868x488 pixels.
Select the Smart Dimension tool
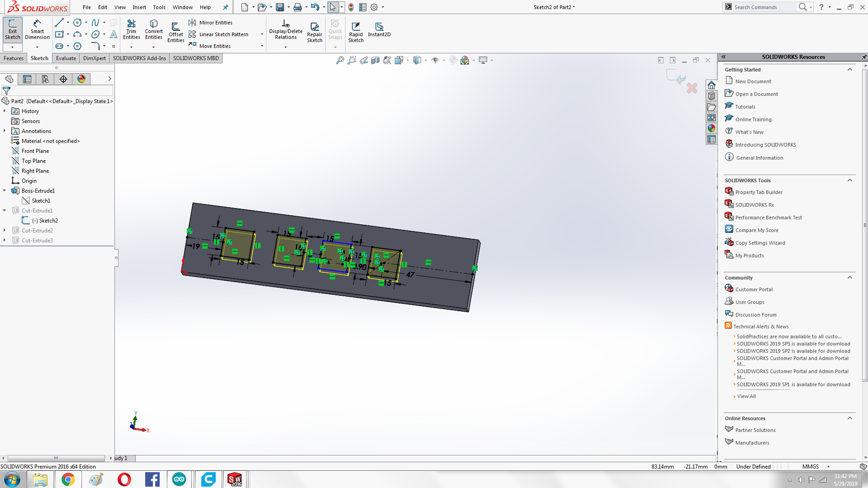(x=37, y=30)
